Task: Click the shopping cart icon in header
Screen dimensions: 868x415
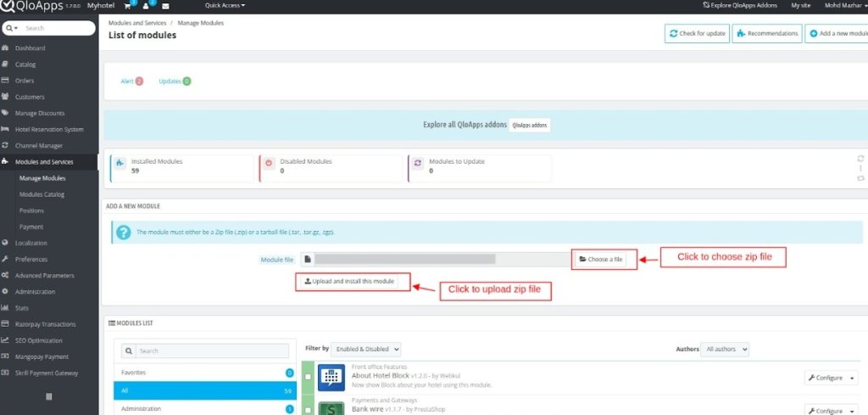Action: 130,6
